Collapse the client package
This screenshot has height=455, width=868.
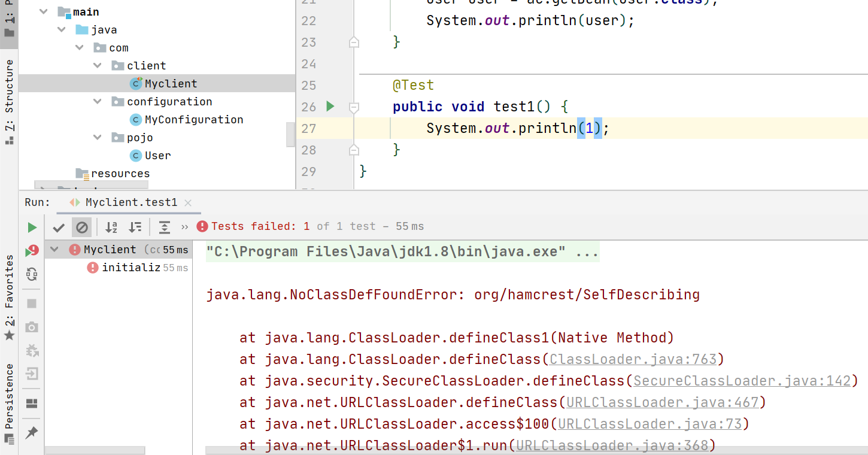tap(98, 66)
